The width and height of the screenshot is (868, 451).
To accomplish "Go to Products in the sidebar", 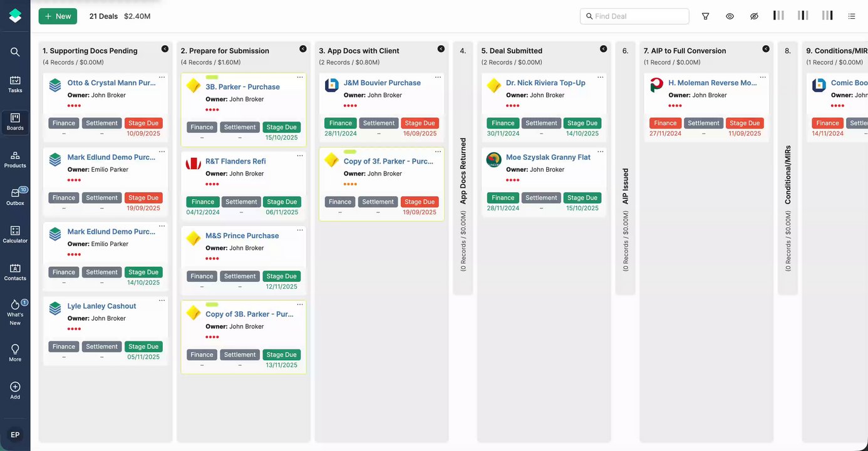I will [x=15, y=159].
